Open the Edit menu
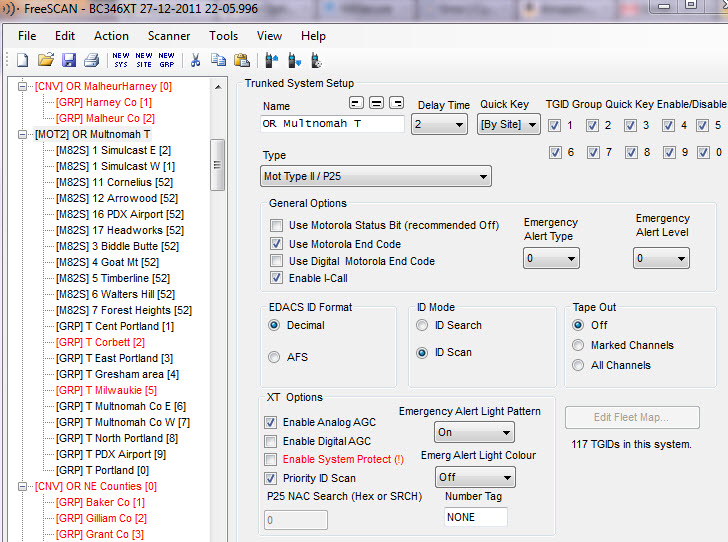This screenshot has width=728, height=542. [x=65, y=36]
